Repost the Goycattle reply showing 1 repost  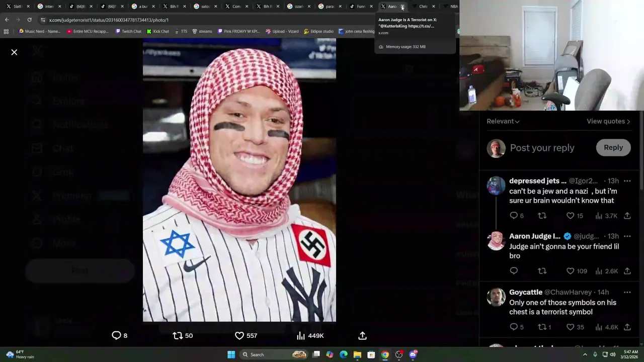point(544,327)
